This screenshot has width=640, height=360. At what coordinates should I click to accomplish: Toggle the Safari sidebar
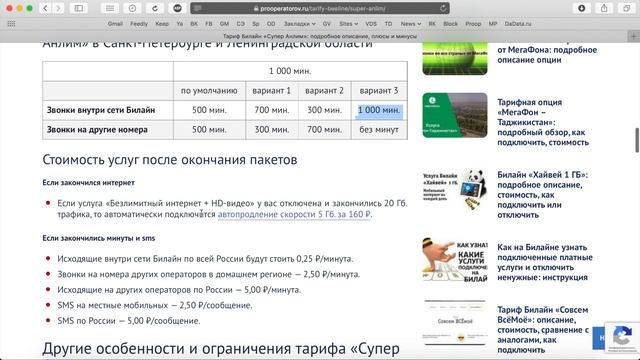tap(79, 8)
